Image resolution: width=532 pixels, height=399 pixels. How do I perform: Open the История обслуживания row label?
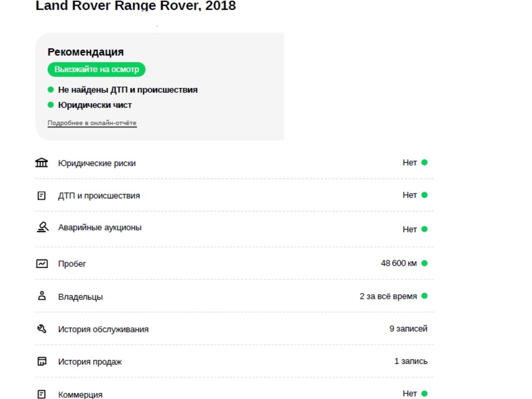pyautogui.click(x=103, y=329)
